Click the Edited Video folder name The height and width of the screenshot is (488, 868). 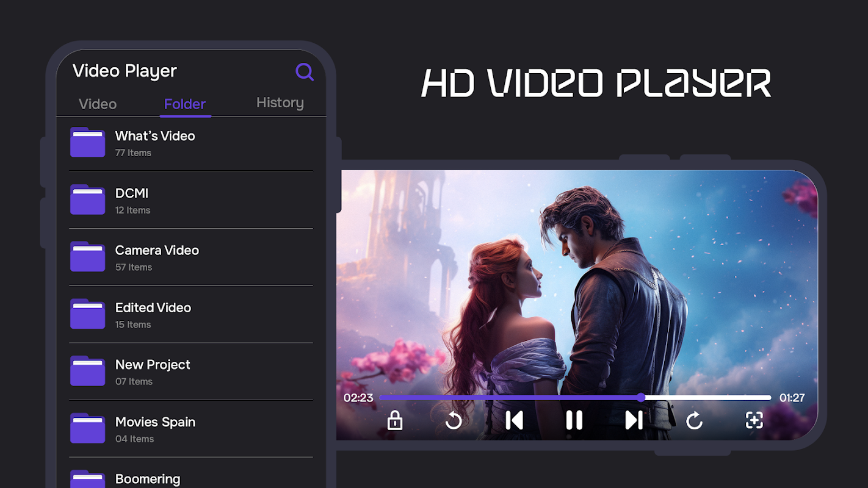[x=153, y=307]
